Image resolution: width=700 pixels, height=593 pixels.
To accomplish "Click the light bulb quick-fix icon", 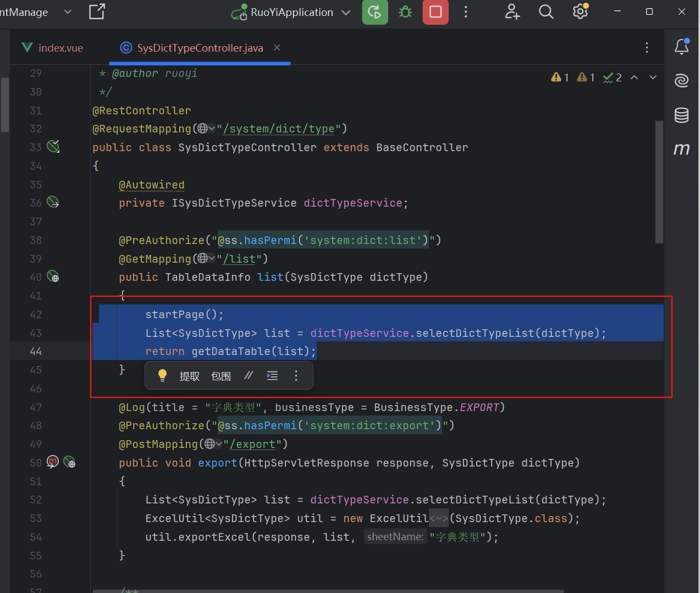I will (x=162, y=375).
